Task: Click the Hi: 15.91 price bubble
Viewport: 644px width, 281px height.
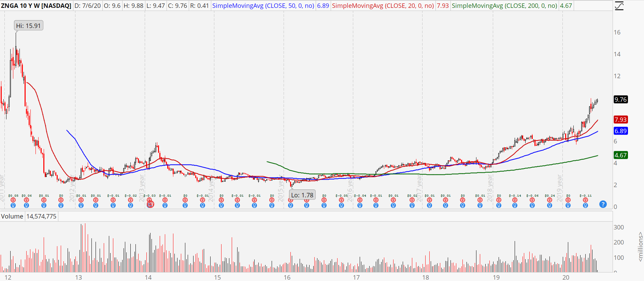Action: pos(29,26)
